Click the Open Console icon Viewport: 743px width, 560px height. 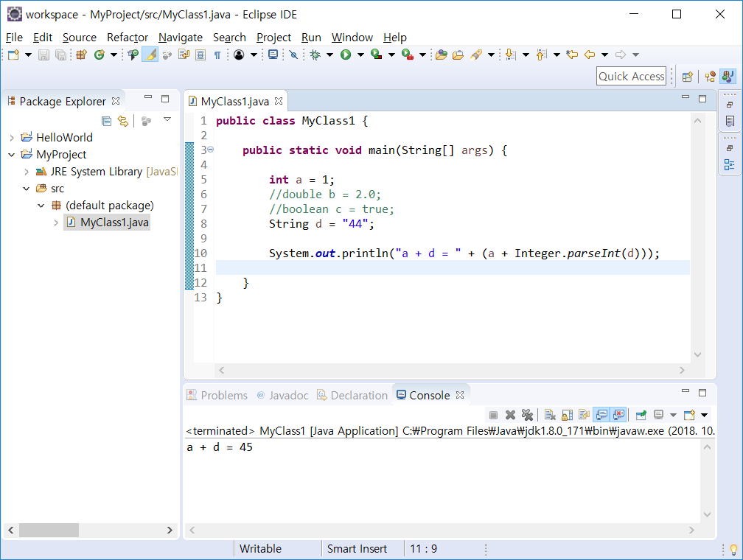point(689,415)
